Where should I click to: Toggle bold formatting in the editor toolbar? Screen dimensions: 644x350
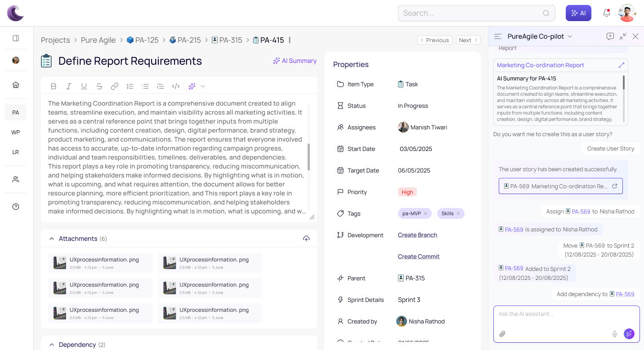pyautogui.click(x=54, y=86)
